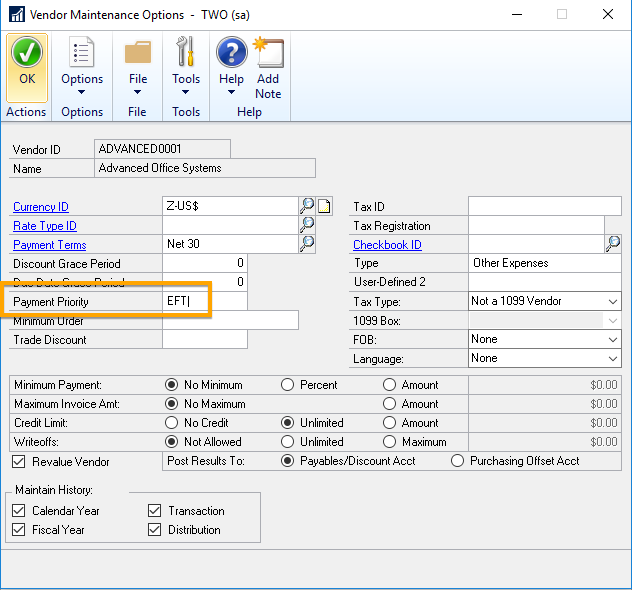
Task: Select Amount for Minimum Payment
Action: [389, 385]
